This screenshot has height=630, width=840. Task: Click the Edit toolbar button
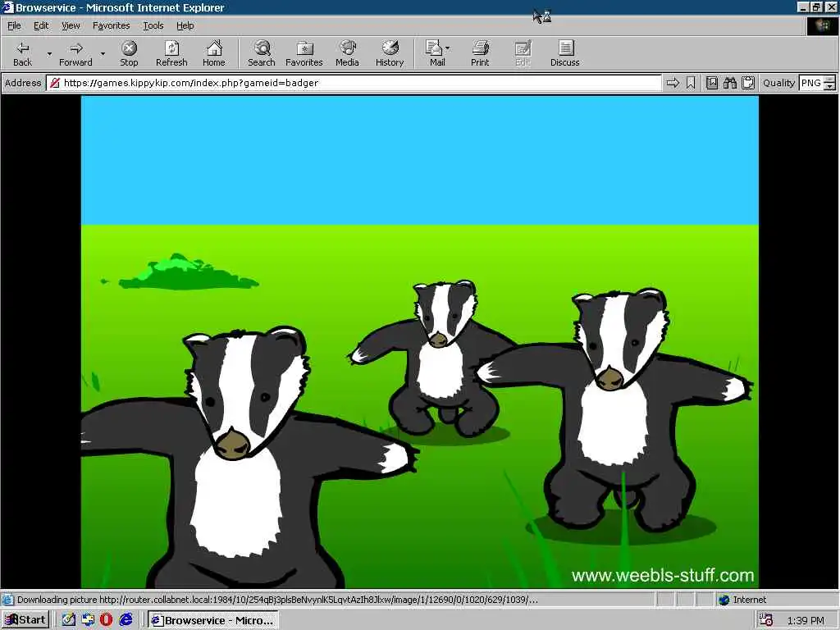[x=523, y=53]
